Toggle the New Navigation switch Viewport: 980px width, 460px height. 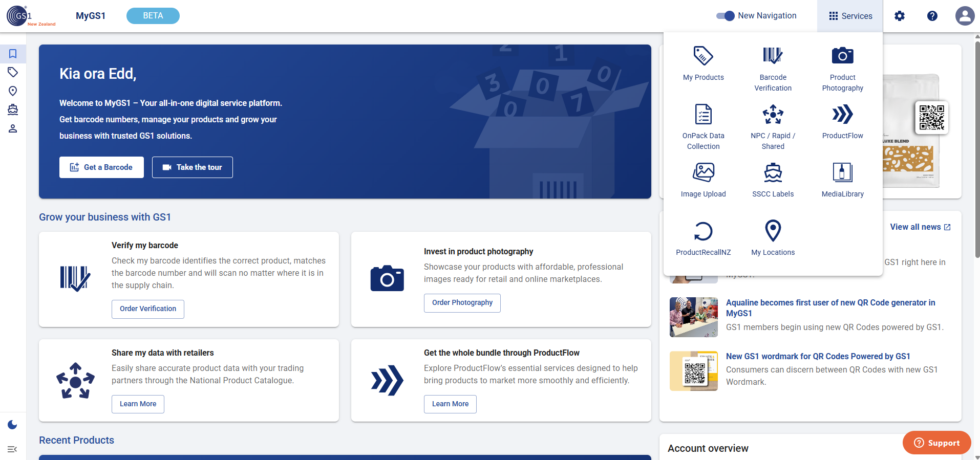725,16
